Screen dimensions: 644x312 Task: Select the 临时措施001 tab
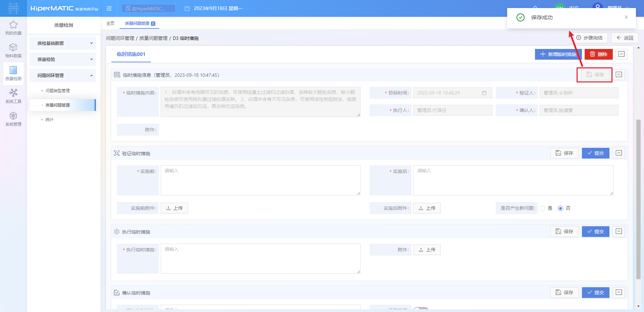tap(131, 54)
